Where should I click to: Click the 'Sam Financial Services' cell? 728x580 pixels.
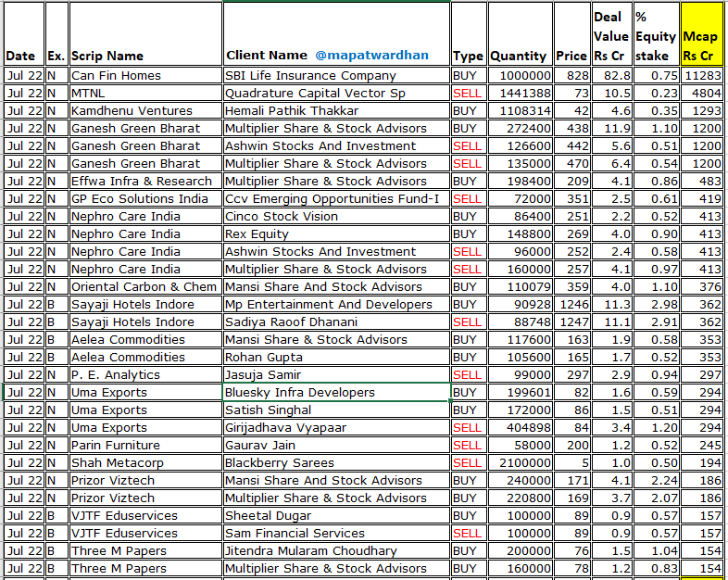point(336,533)
